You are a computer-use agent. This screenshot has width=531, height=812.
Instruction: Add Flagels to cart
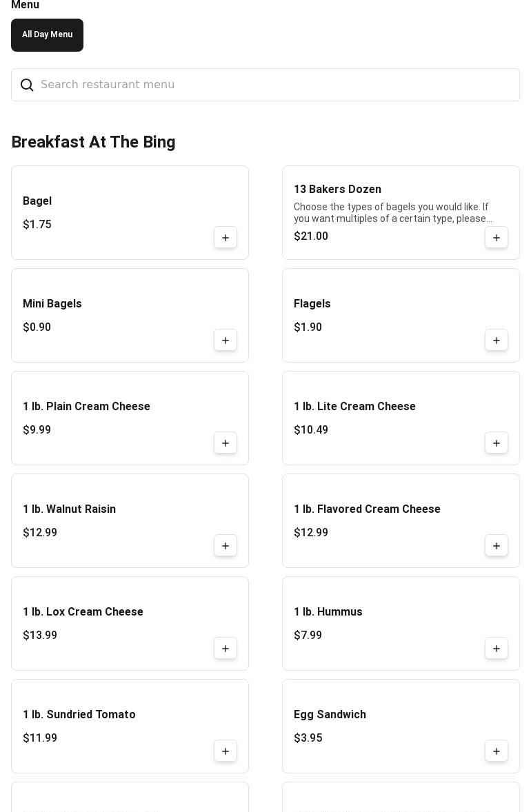tap(497, 341)
